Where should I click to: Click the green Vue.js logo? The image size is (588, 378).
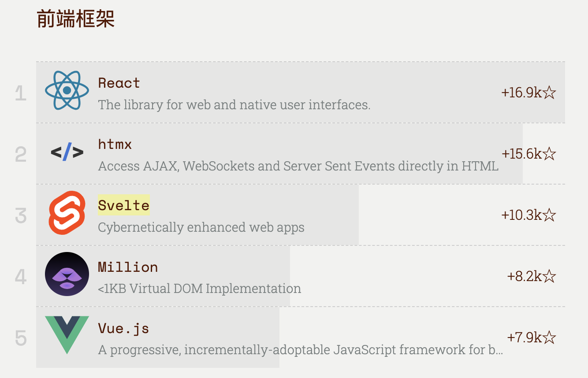tap(67, 334)
